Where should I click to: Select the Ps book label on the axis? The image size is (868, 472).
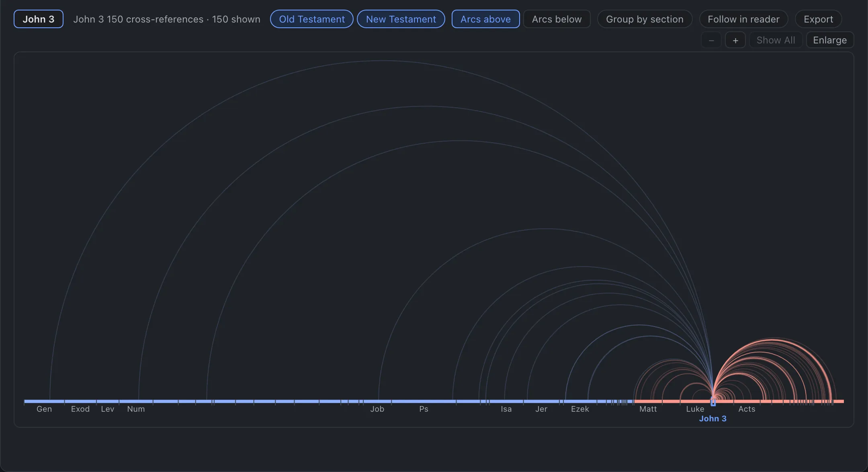pos(424,409)
